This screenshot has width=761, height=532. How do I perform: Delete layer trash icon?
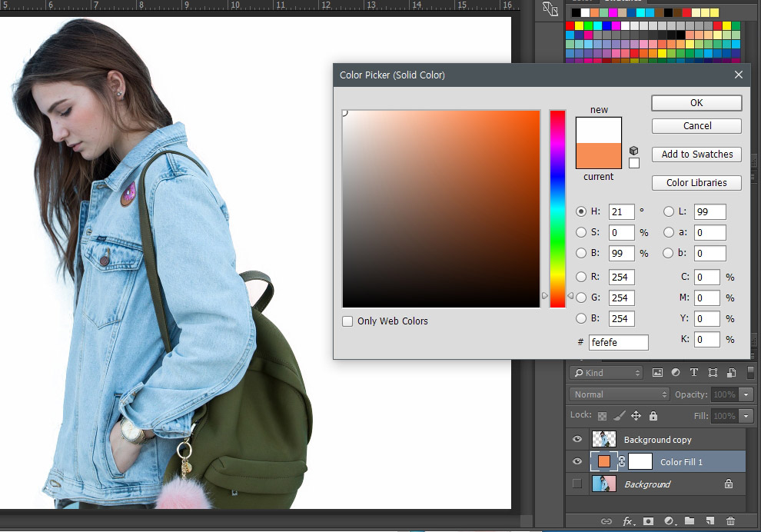730,520
